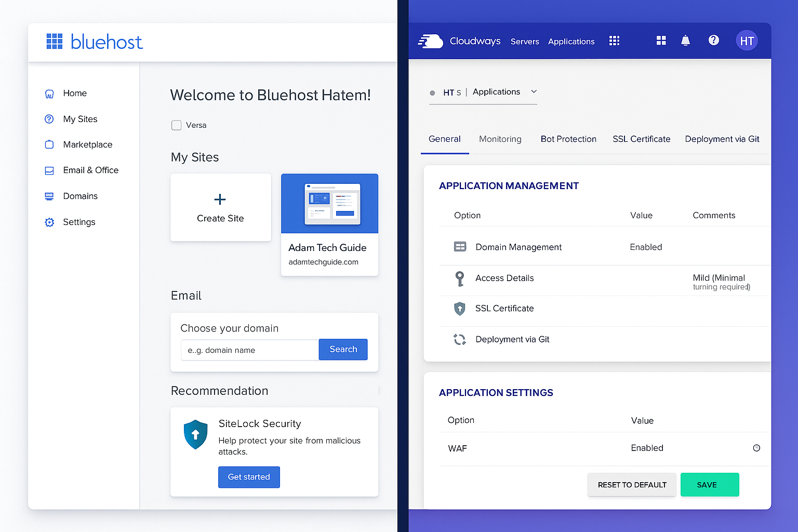
Task: Switch to the Deployment via Git tab
Action: click(722, 139)
